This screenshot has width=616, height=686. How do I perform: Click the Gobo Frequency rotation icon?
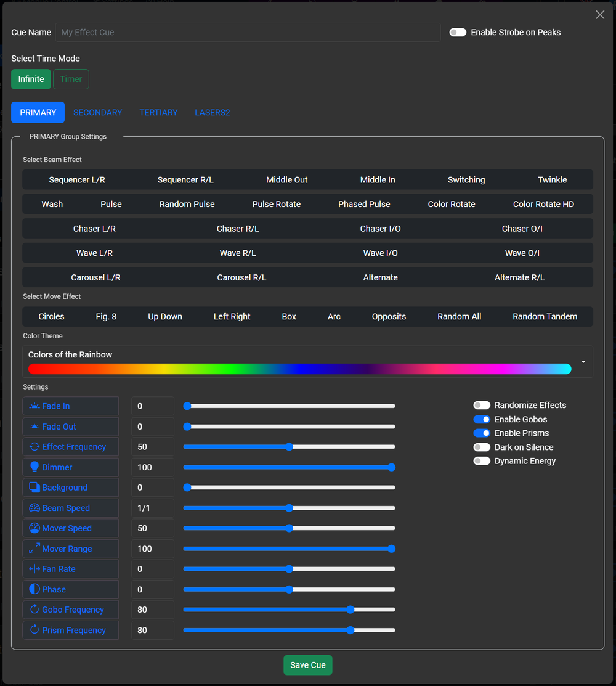coord(33,610)
